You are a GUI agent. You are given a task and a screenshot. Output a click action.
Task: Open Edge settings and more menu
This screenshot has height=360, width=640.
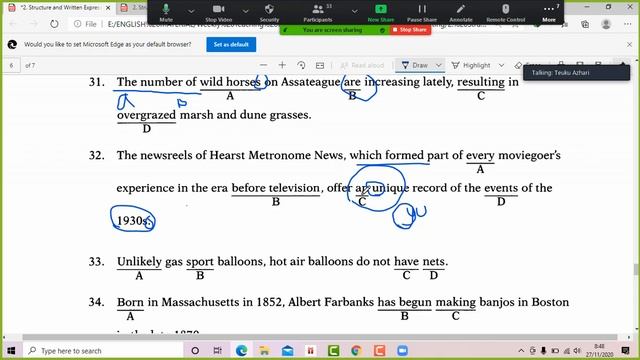(x=628, y=24)
